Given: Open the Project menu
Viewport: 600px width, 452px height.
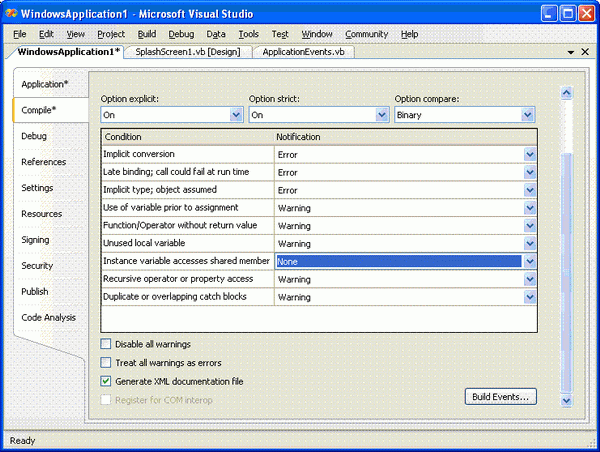Looking at the screenshot, I should click(111, 34).
